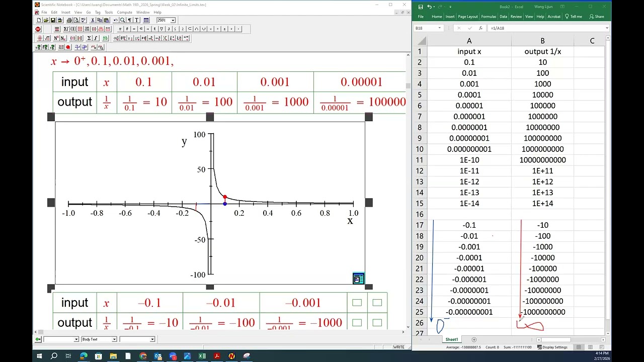644x362 pixels.
Task: Open Scientific Notebook Insert menu
Action: 66,12
